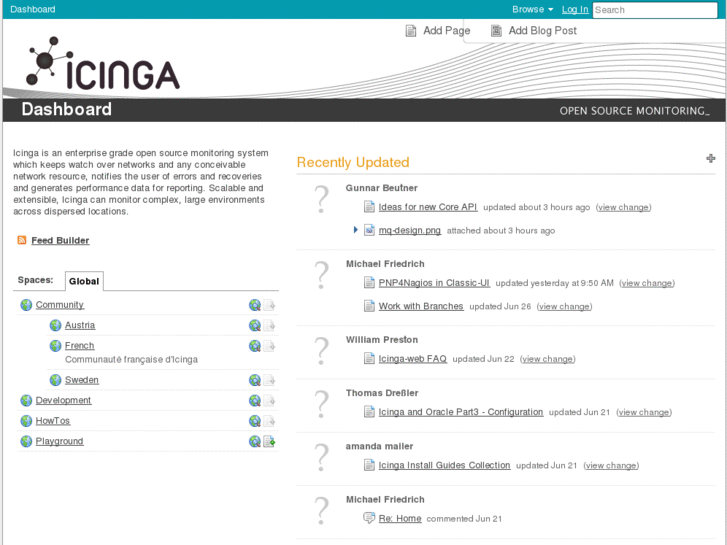
Task: View change for Icinga Install Guides Collection
Action: coord(611,465)
